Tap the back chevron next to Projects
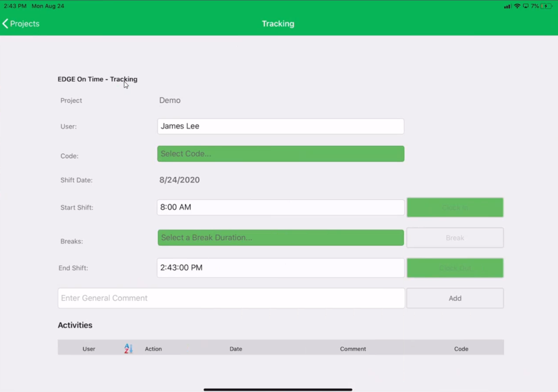Image resolution: width=558 pixels, height=392 pixels. click(x=5, y=23)
